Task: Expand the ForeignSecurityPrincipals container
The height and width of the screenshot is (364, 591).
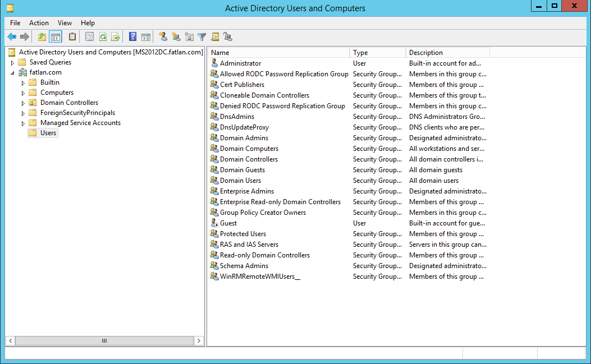Action: tap(23, 113)
